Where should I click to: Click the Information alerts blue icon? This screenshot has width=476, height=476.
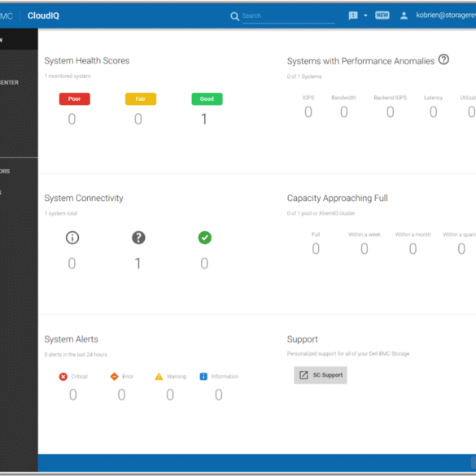(203, 377)
